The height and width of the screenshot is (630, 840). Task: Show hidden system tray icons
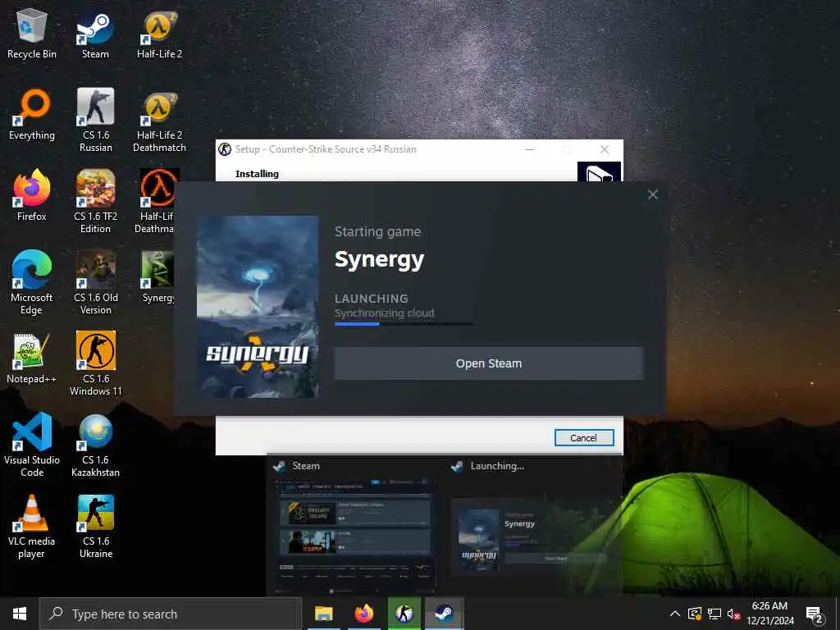coord(675,614)
